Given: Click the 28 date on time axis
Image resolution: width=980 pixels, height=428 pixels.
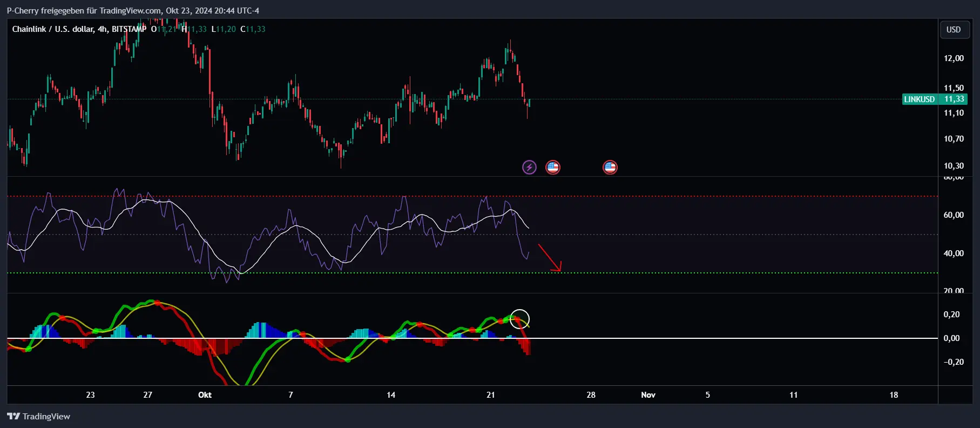Looking at the screenshot, I should [591, 395].
